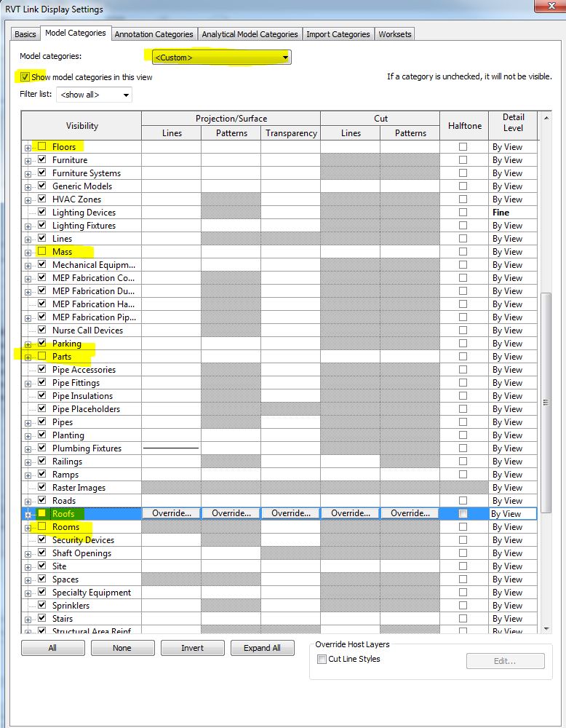Image resolution: width=566 pixels, height=728 pixels.
Task: Uncheck the Parking visibility checkbox
Action: click(x=41, y=343)
